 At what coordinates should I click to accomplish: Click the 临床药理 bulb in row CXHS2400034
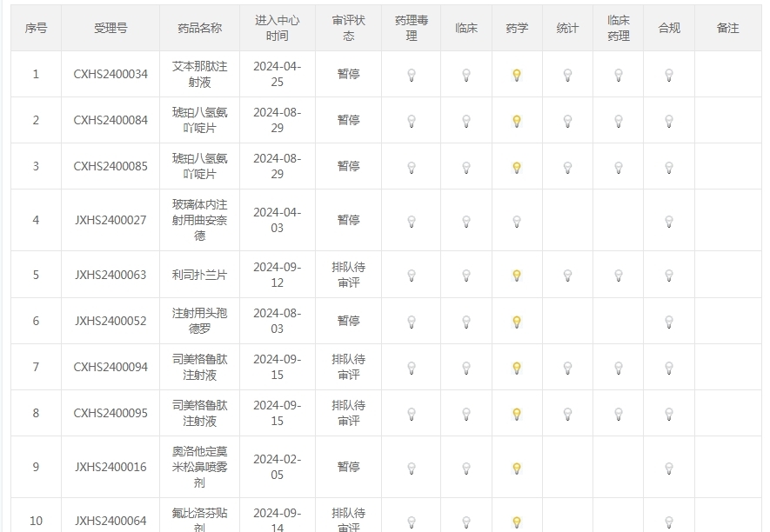619,75
